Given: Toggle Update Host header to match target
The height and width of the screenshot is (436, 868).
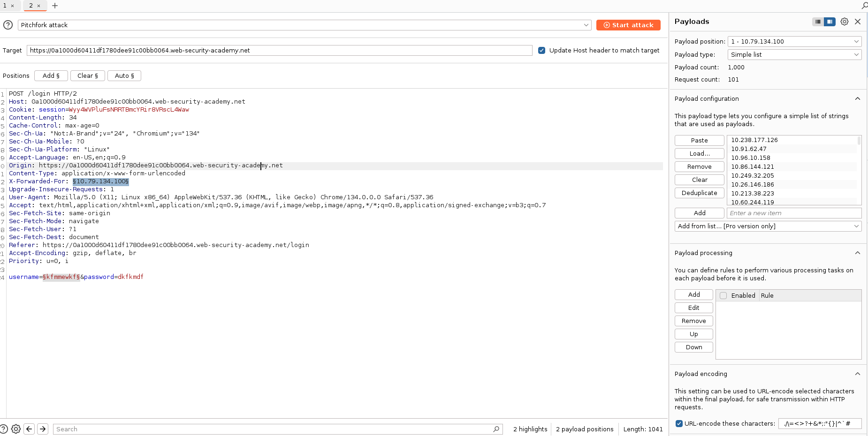Looking at the screenshot, I should (541, 51).
